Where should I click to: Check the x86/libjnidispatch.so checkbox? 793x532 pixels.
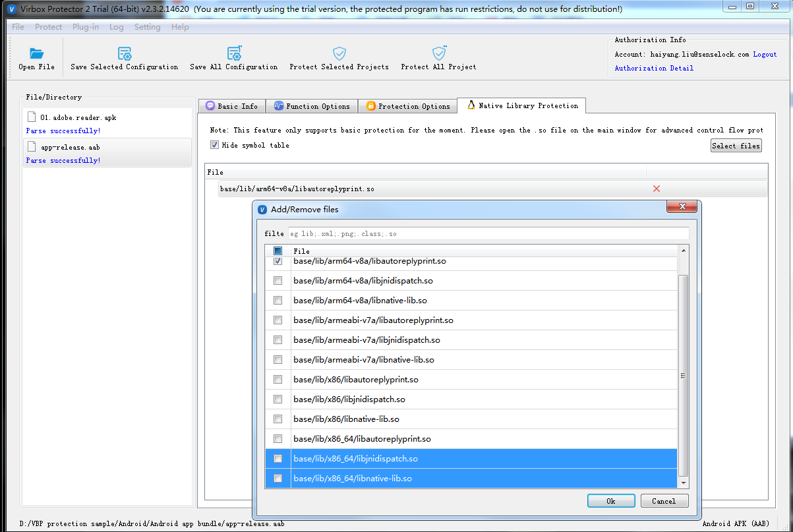click(x=278, y=399)
